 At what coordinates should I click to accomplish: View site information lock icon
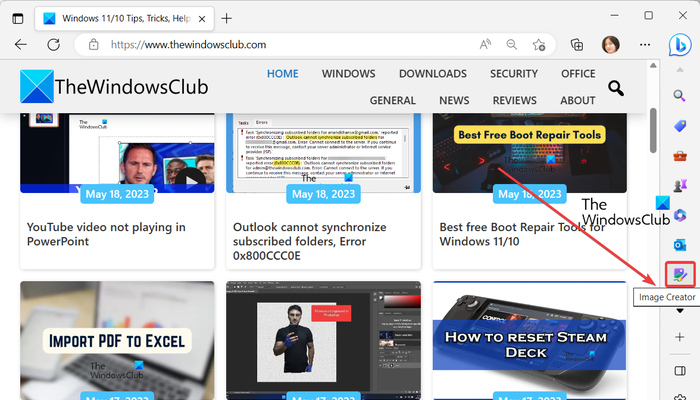(93, 45)
